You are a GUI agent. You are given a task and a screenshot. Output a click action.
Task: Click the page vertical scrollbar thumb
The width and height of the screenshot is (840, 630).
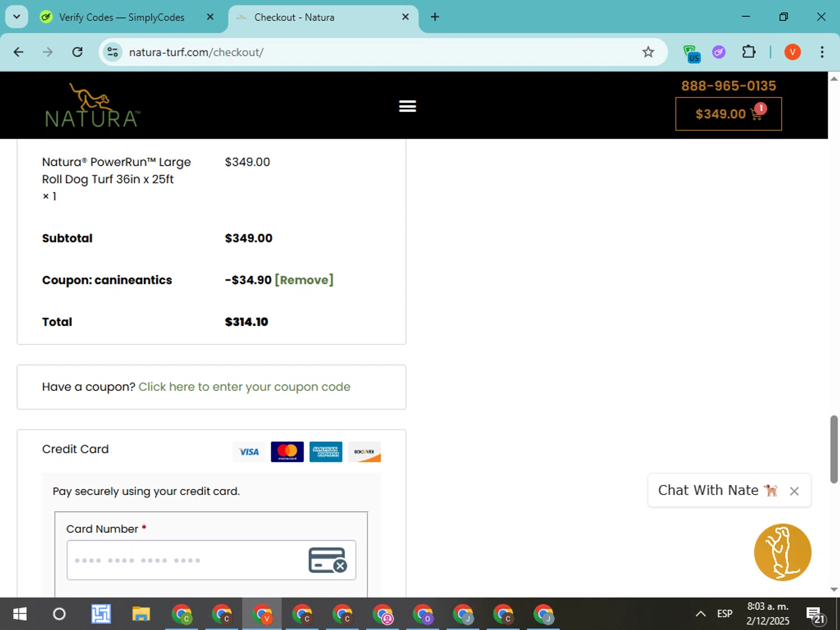(x=834, y=449)
